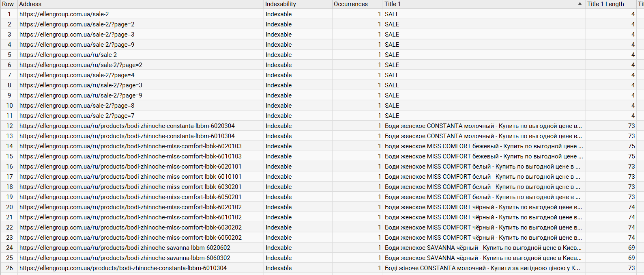The height and width of the screenshot is (275, 644).
Task: Select the sale-2/?page=9 URL row
Action: click(322, 45)
